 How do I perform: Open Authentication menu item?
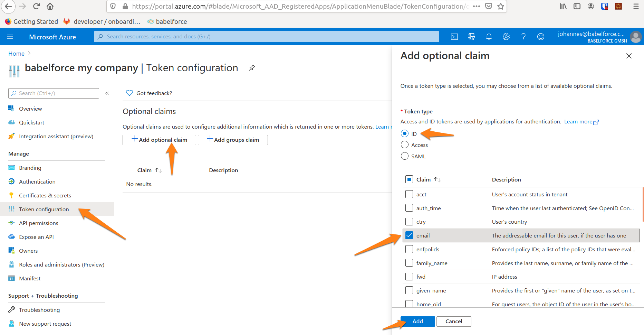(x=37, y=182)
